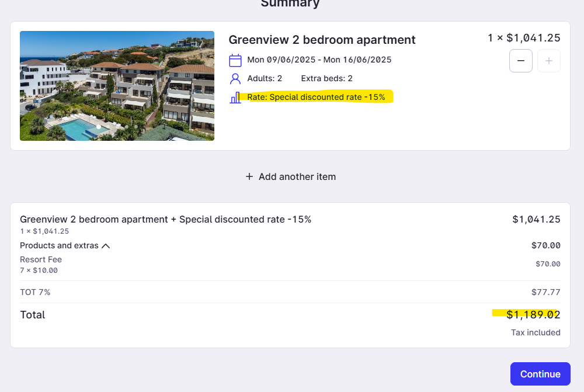584x392 pixels.
Task: Select the active white carousel dot on photo
Action: [99, 127]
